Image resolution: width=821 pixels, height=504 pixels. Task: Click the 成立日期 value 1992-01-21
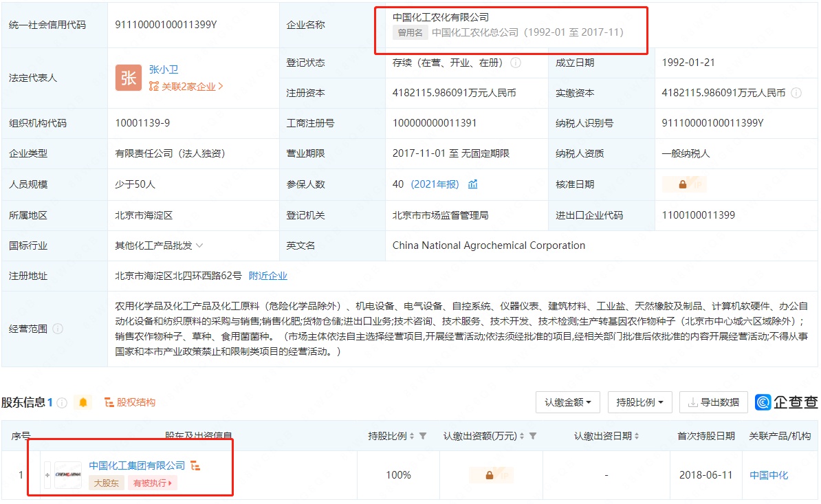point(688,63)
